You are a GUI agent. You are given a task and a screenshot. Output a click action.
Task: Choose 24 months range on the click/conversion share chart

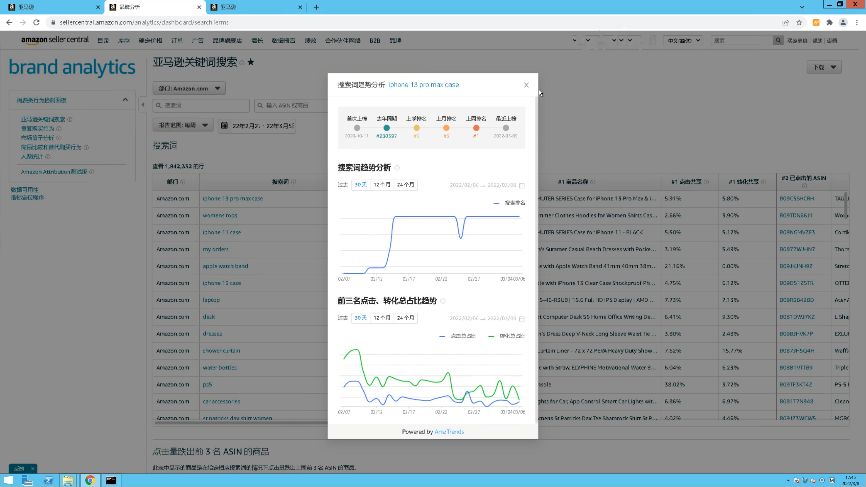(405, 317)
